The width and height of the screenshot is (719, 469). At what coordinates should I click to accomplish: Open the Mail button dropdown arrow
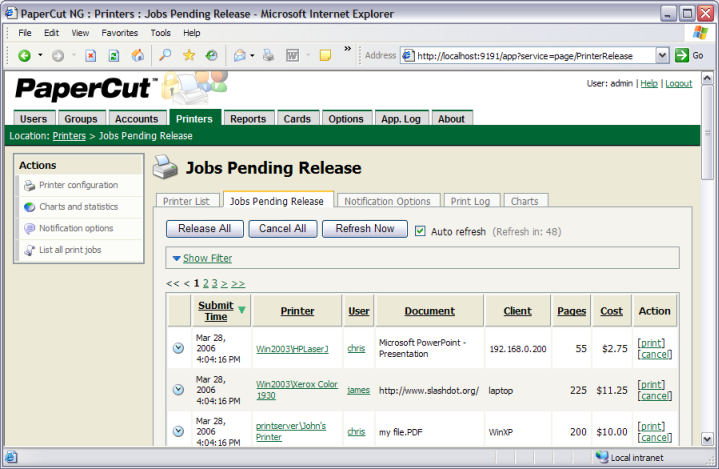point(252,56)
